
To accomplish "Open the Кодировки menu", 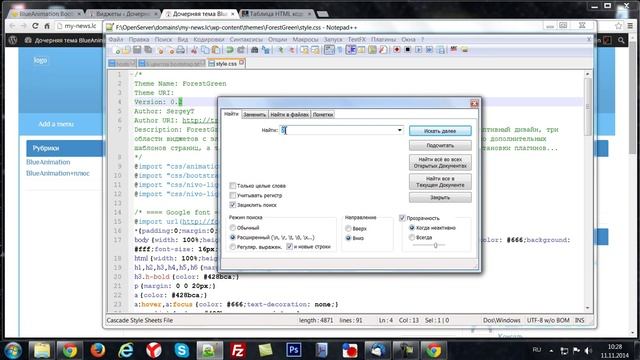I will pos(209,39).
